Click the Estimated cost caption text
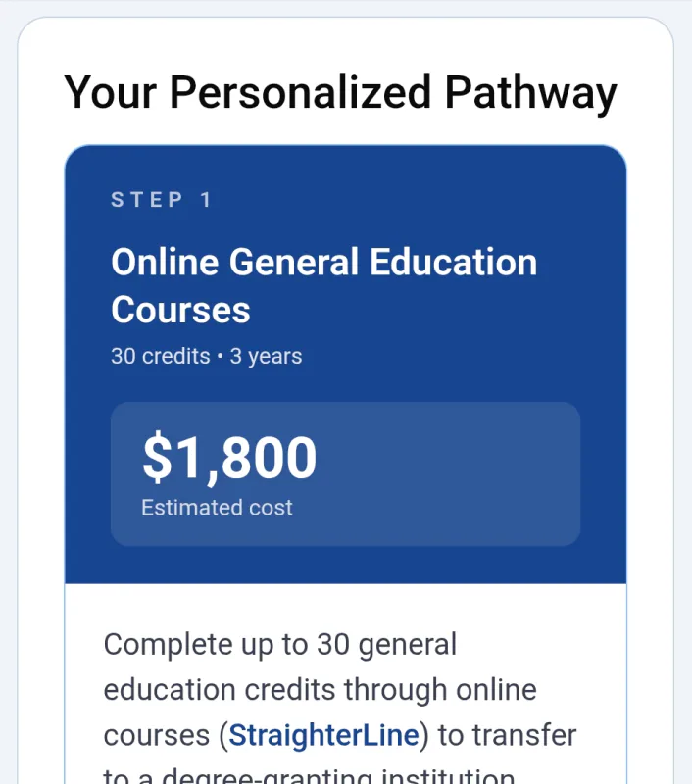This screenshot has height=784, width=692. coord(217,508)
